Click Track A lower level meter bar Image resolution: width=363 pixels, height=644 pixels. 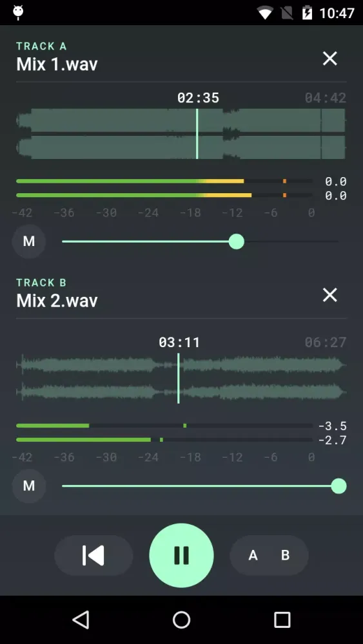pos(164,195)
